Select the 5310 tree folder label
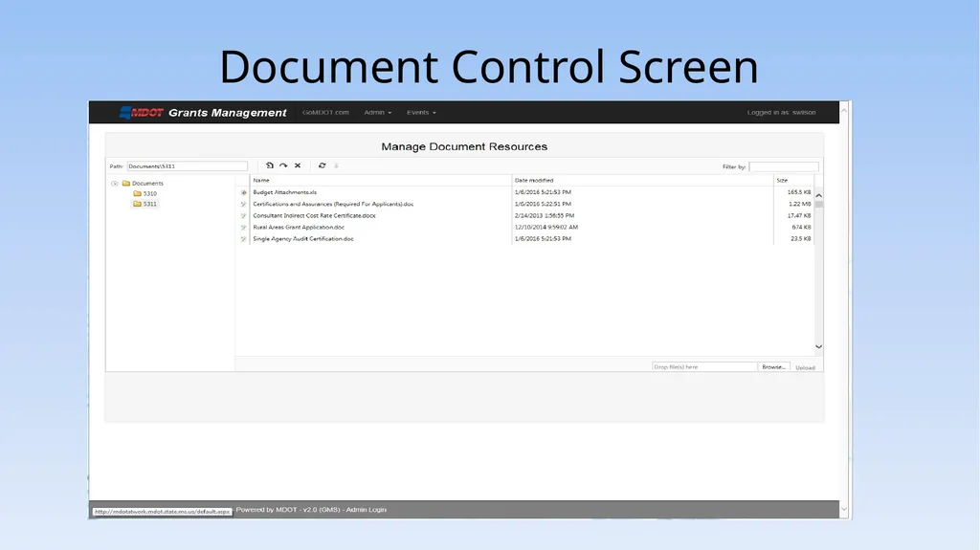Screen dimensions: 980x550 pos(150,194)
